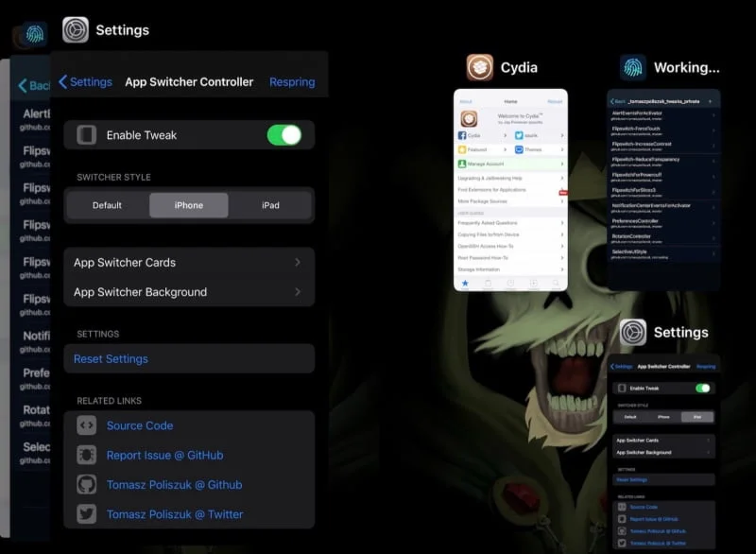The width and height of the screenshot is (756, 554).
Task: Tap the star tab icon in Cydia card
Action: [x=465, y=283]
